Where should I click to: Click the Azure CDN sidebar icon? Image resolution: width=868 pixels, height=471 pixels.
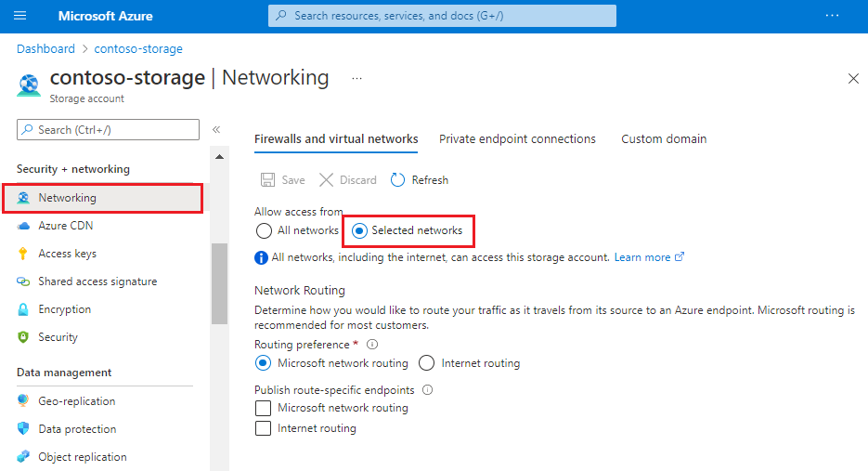click(23, 226)
